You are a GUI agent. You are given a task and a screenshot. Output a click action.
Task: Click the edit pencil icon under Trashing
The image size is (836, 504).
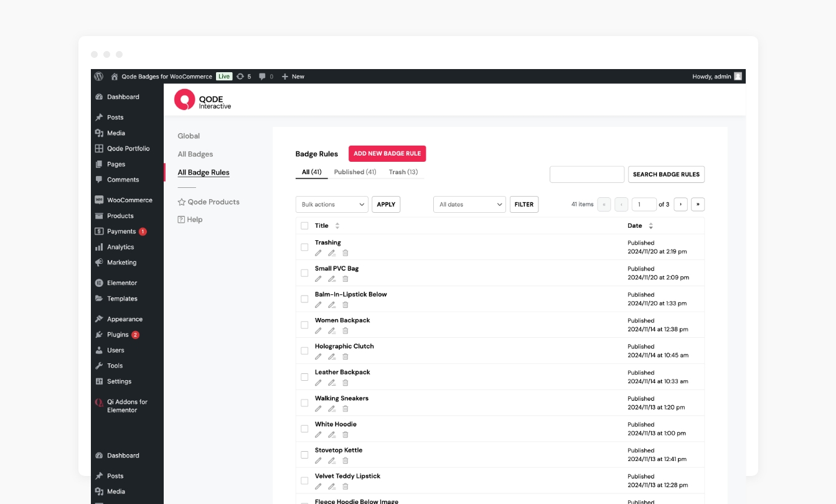(x=318, y=253)
